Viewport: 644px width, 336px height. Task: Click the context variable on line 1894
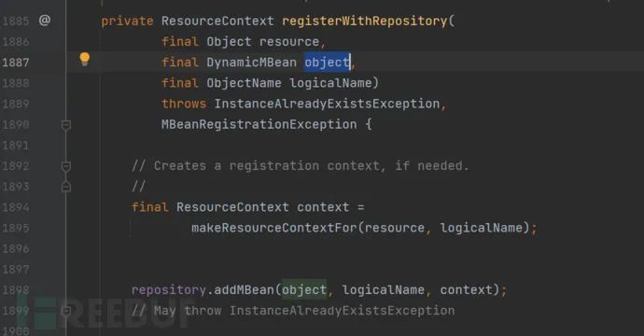click(323, 207)
